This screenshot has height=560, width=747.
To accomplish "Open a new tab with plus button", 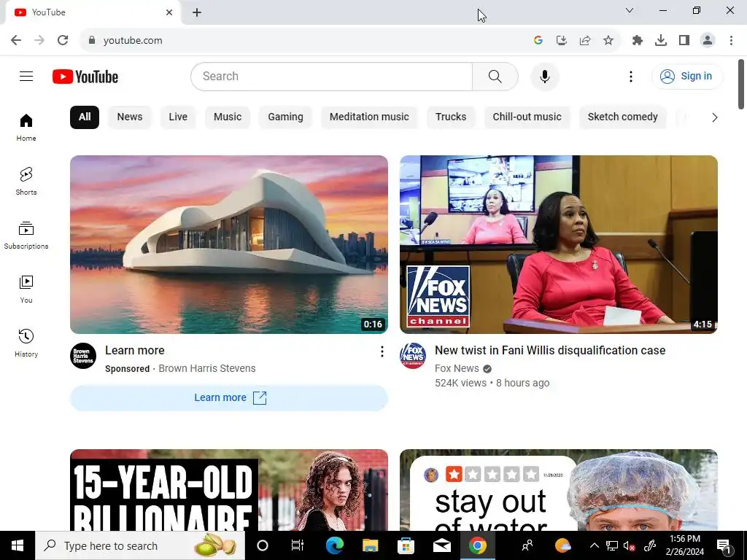I will (197, 12).
